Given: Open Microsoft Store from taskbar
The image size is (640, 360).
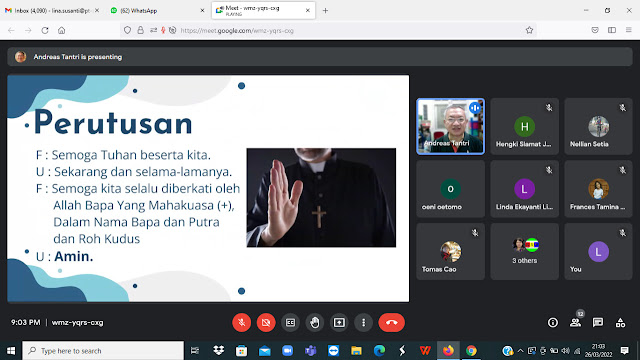Looking at the screenshot, I should [x=241, y=351].
